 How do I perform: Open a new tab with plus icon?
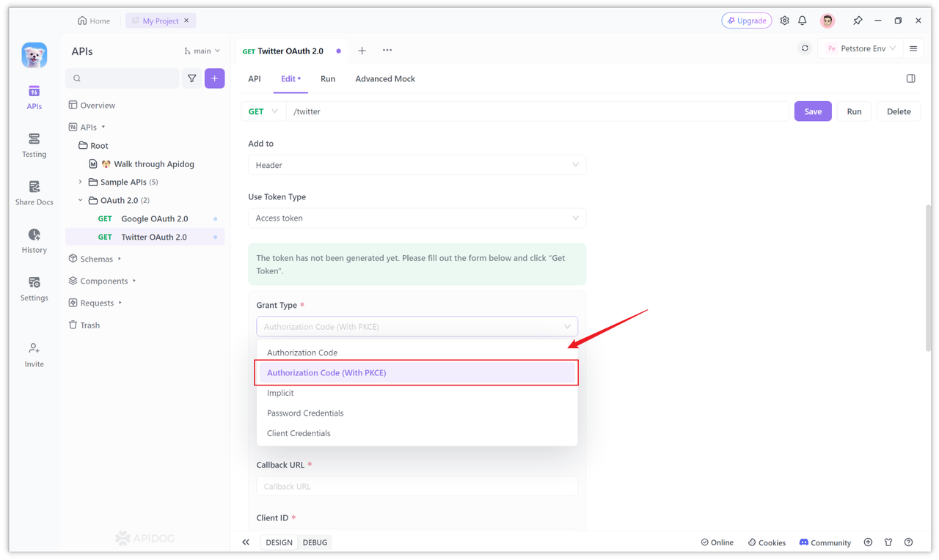362,51
